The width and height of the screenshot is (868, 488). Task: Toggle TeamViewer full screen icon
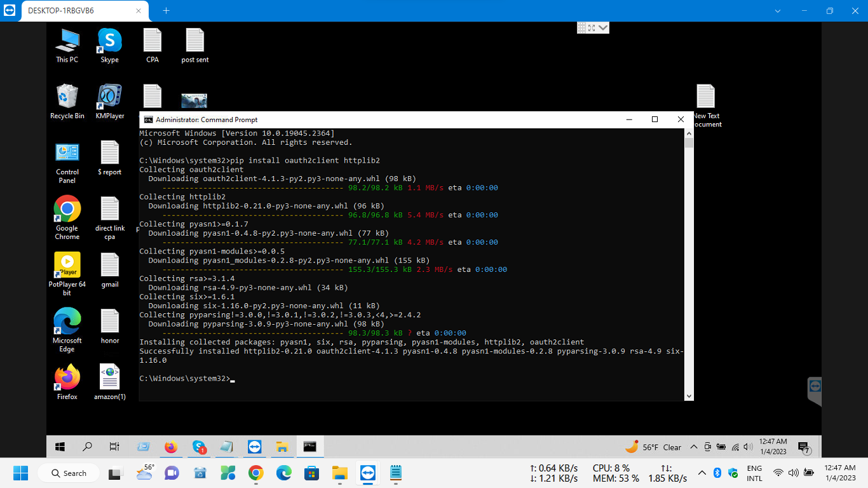point(592,28)
